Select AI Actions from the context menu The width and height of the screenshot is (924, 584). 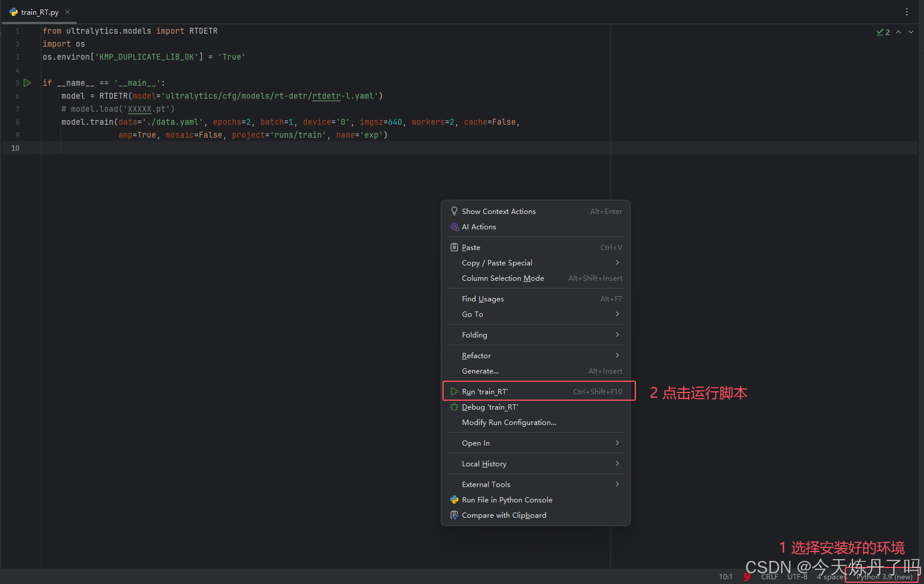tap(479, 226)
